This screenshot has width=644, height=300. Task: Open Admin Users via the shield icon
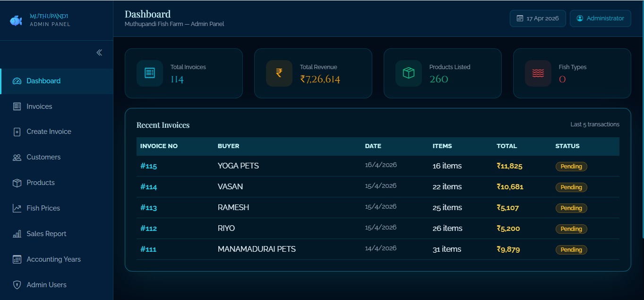[17, 284]
